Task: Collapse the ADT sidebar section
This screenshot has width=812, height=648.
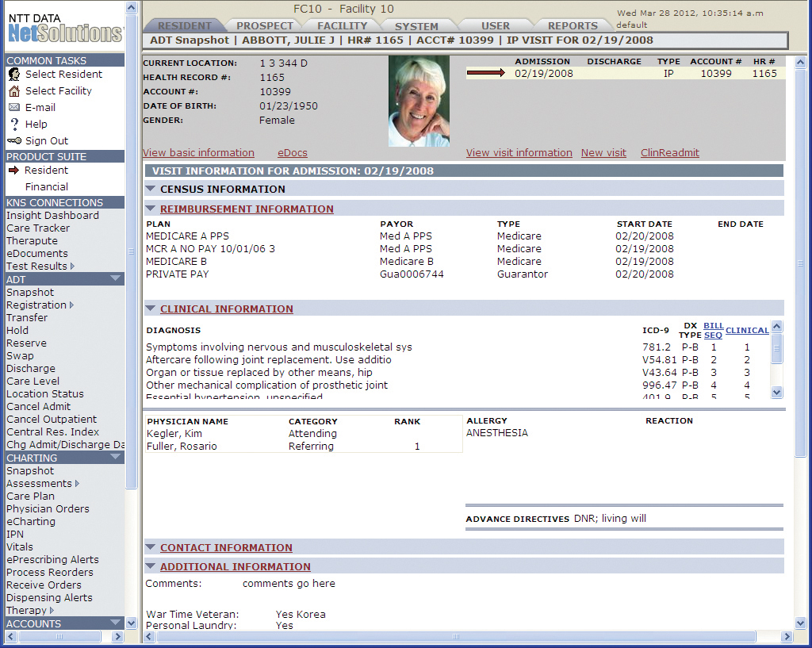Action: coord(116,279)
